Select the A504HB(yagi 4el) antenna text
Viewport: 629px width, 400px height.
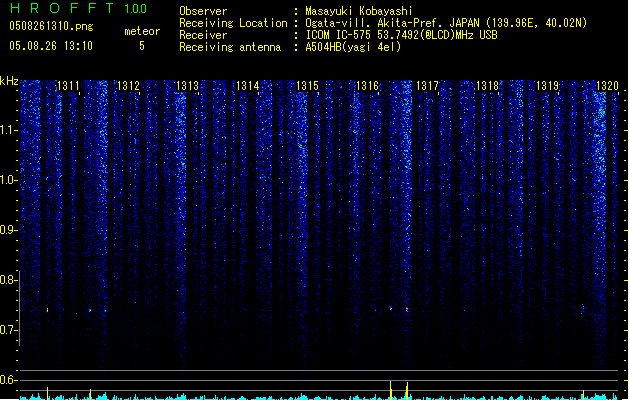(353, 47)
